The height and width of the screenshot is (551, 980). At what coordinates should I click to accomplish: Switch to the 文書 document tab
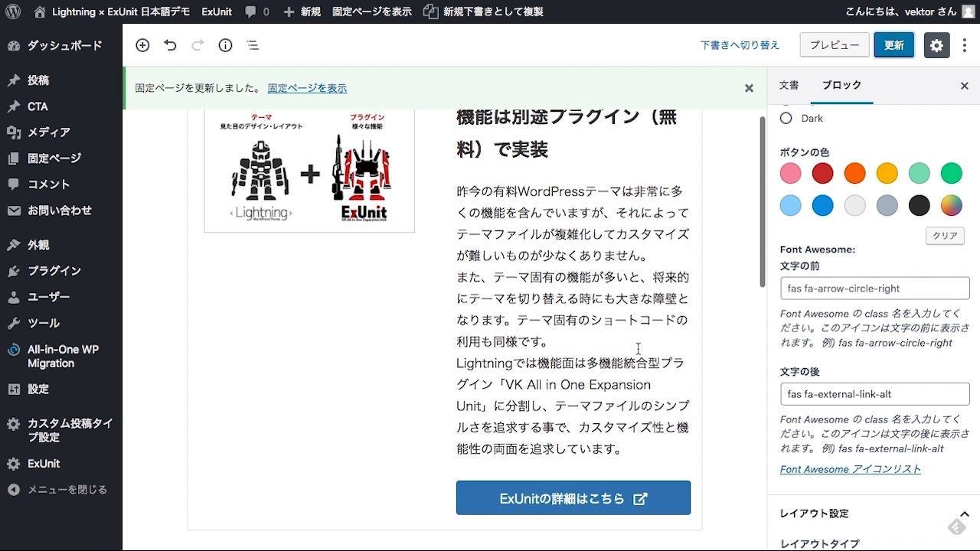point(789,85)
